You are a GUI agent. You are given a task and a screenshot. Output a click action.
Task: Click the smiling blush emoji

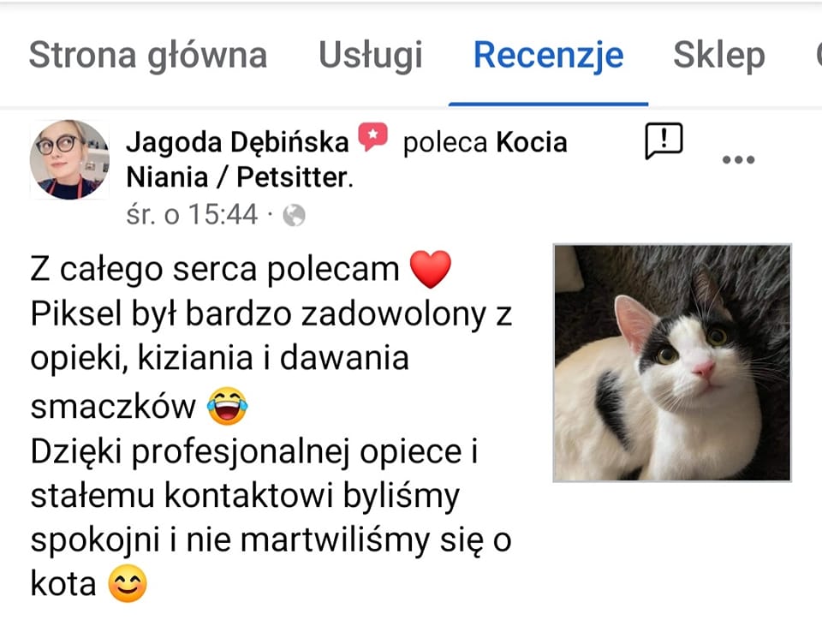128,584
